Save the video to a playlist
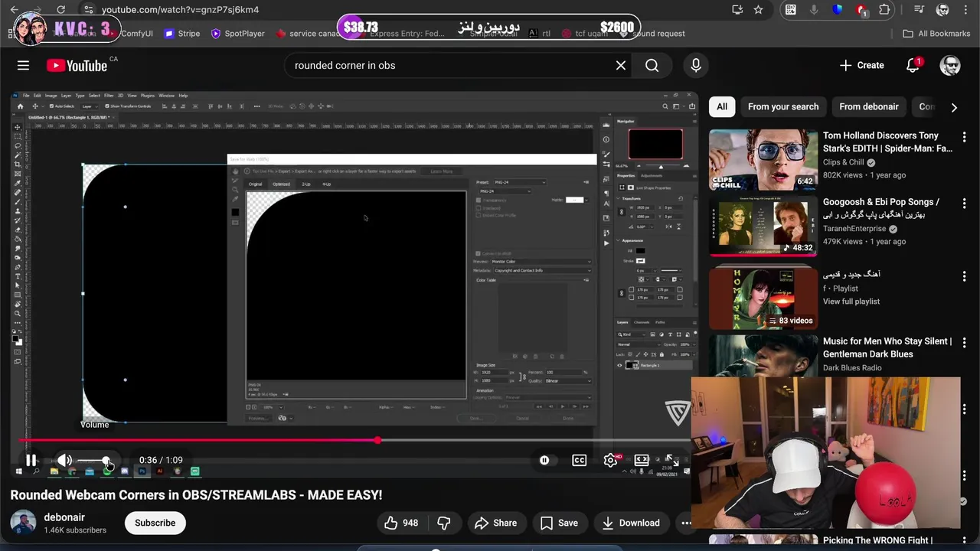Screen dimensions: 980x551 tap(559, 523)
